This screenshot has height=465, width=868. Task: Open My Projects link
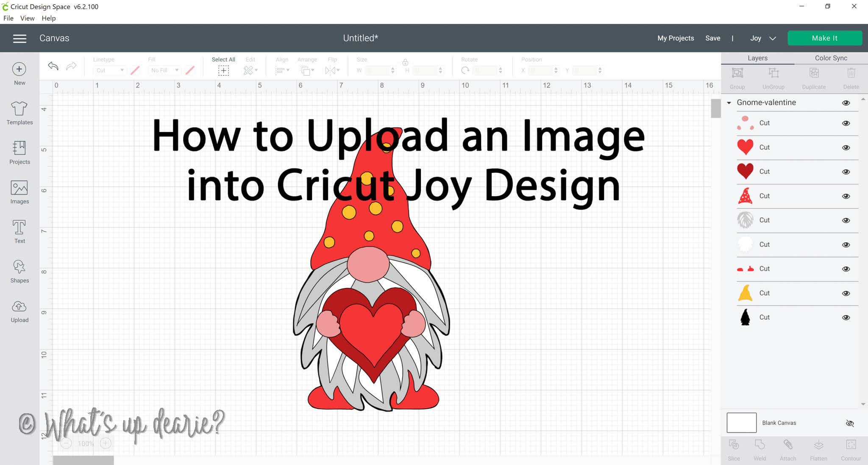tap(676, 38)
